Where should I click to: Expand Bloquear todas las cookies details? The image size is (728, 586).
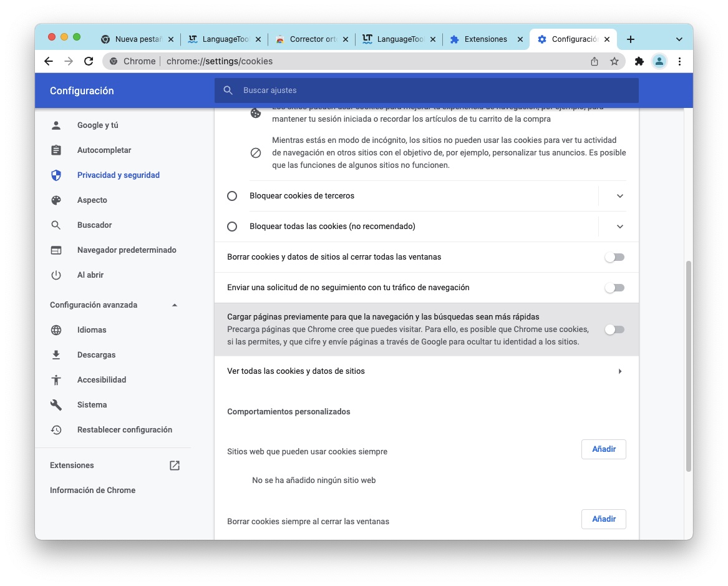(x=619, y=227)
